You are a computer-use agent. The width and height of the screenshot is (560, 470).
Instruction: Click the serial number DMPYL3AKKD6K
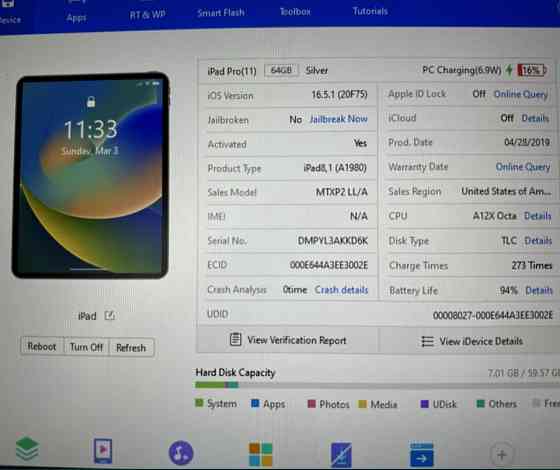point(332,241)
